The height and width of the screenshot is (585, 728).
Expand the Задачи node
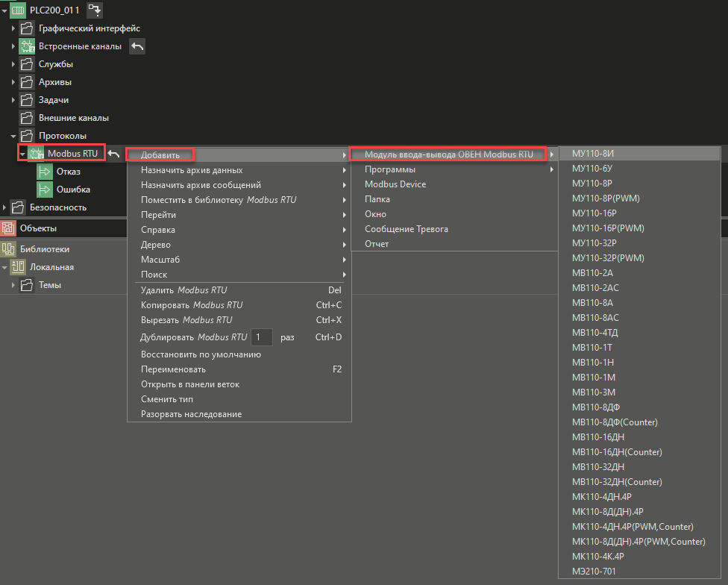(x=13, y=100)
